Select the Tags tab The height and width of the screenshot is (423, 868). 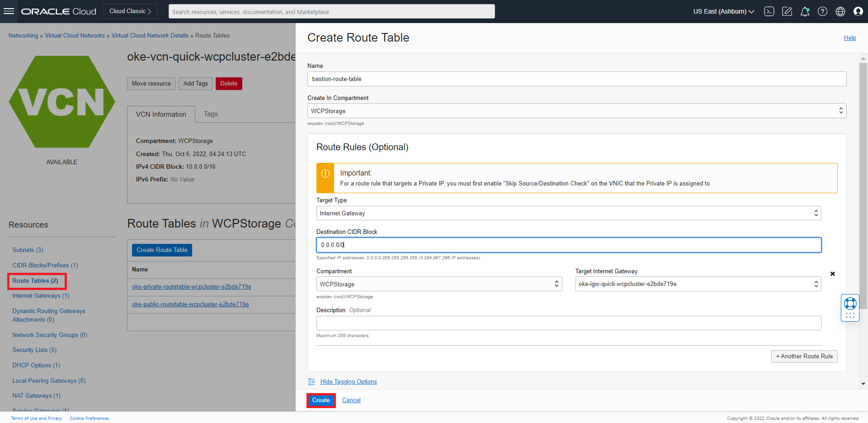coord(211,114)
